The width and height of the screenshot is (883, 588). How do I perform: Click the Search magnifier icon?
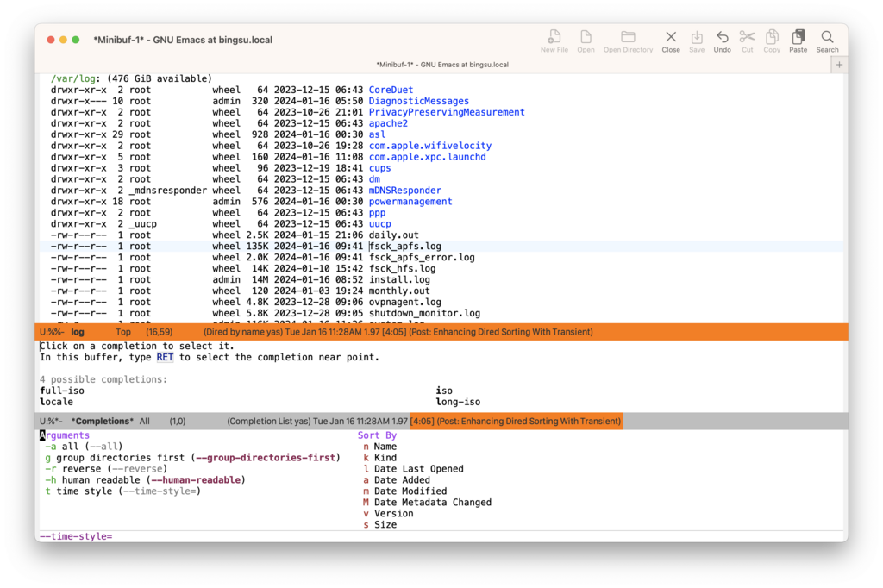(827, 37)
